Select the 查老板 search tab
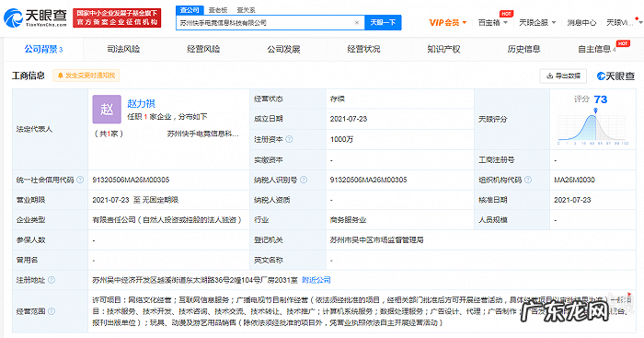Image resolution: width=644 pixels, height=338 pixels. (x=218, y=10)
